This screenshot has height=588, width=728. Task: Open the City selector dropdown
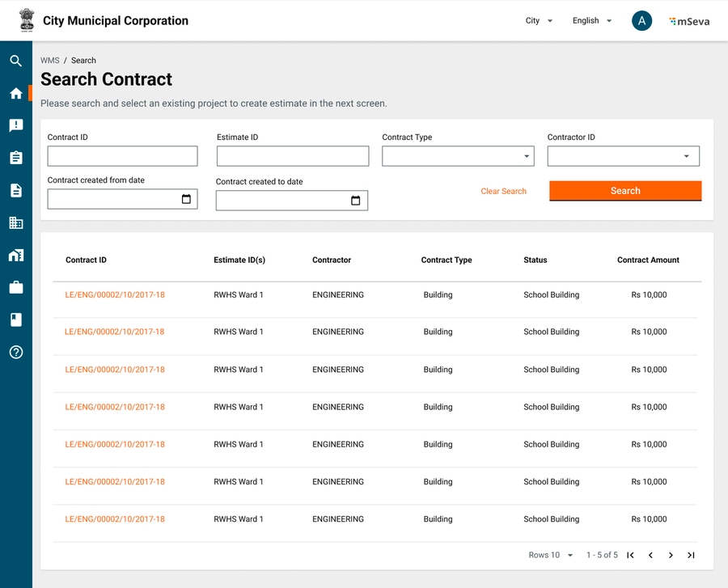(x=539, y=21)
